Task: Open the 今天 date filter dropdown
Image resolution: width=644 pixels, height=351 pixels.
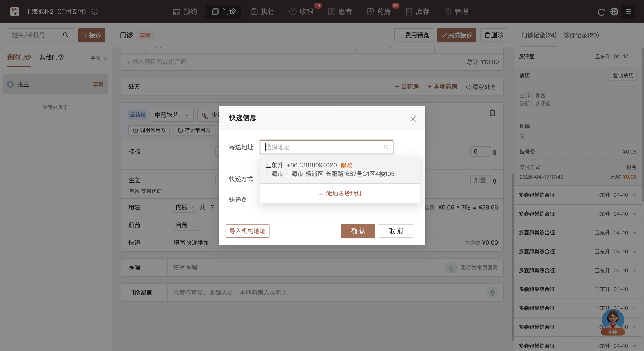Action: click(99, 58)
